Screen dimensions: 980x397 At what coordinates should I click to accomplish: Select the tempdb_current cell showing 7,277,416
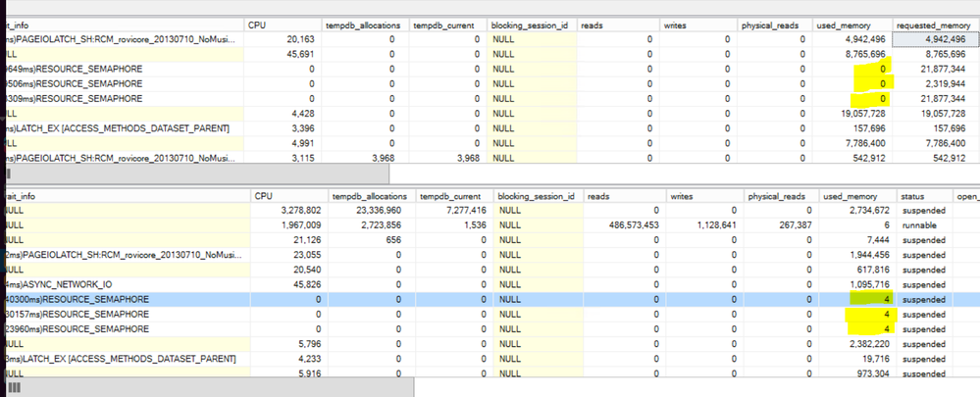click(454, 211)
